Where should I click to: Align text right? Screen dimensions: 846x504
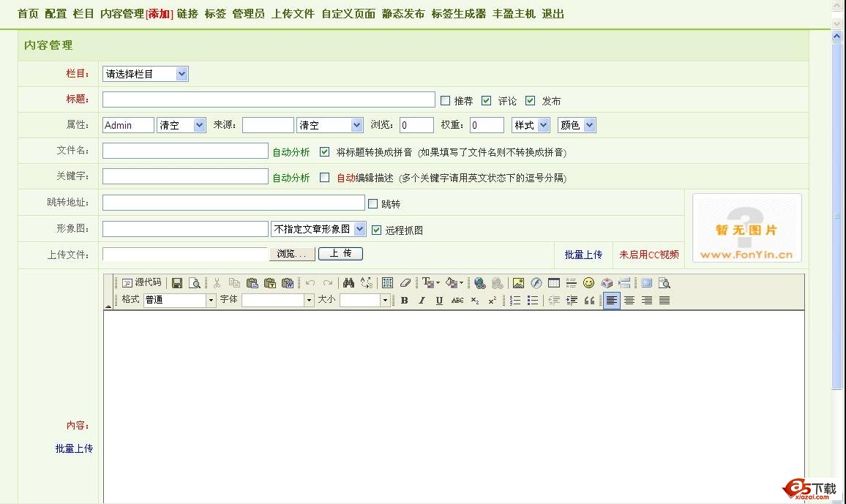point(647,300)
